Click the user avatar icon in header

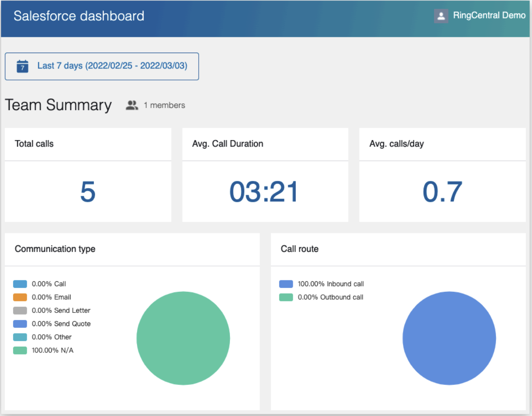[441, 16]
